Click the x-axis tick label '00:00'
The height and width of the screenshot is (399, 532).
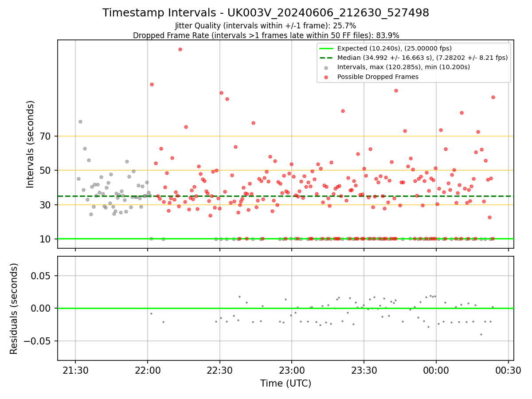pos(436,370)
